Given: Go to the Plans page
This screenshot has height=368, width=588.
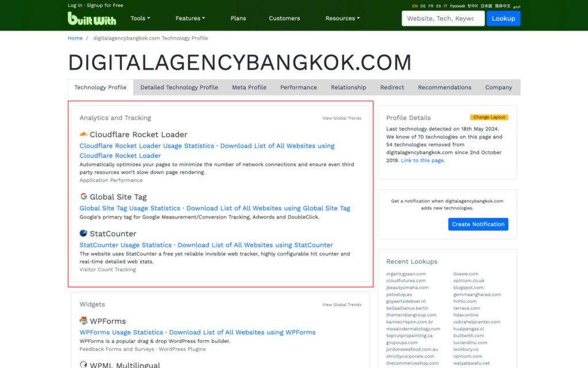Looking at the screenshot, I should coord(238,18).
